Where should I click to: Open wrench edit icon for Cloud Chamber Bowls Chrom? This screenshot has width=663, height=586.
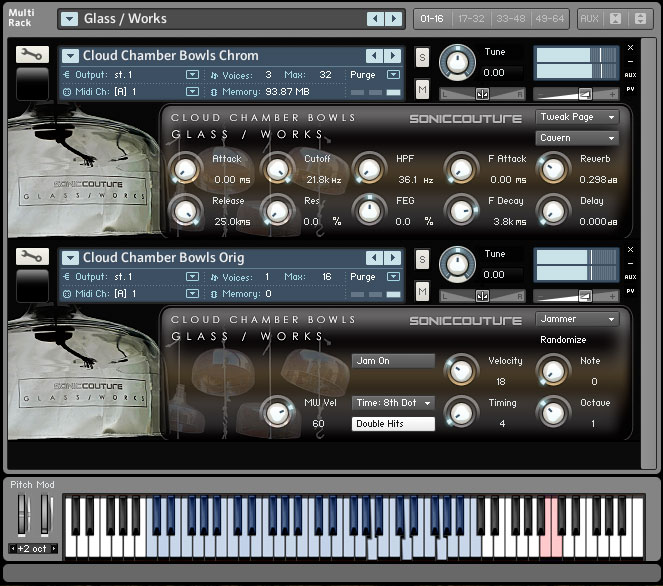[32, 55]
